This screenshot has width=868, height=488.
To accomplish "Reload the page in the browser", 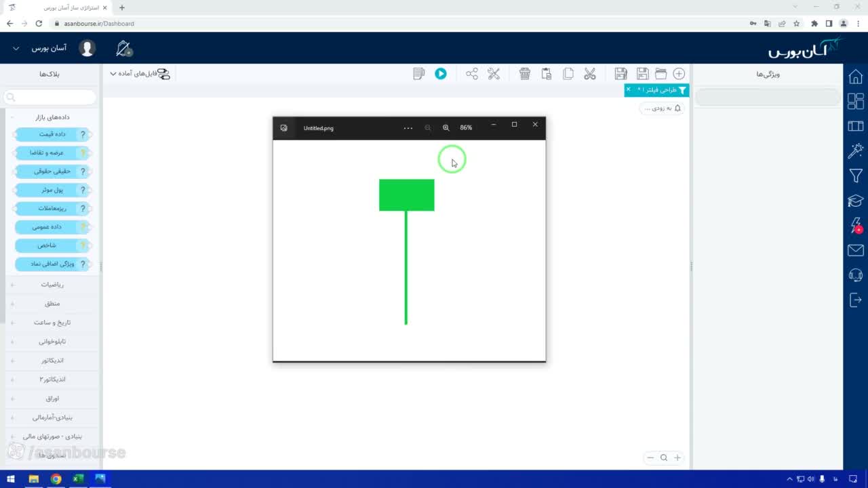I will (x=39, y=23).
